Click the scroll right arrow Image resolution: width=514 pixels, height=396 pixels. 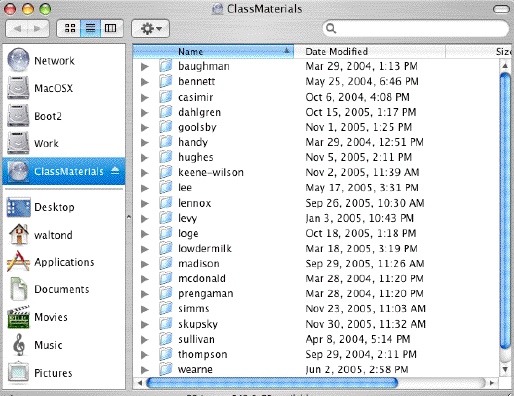[x=492, y=383]
